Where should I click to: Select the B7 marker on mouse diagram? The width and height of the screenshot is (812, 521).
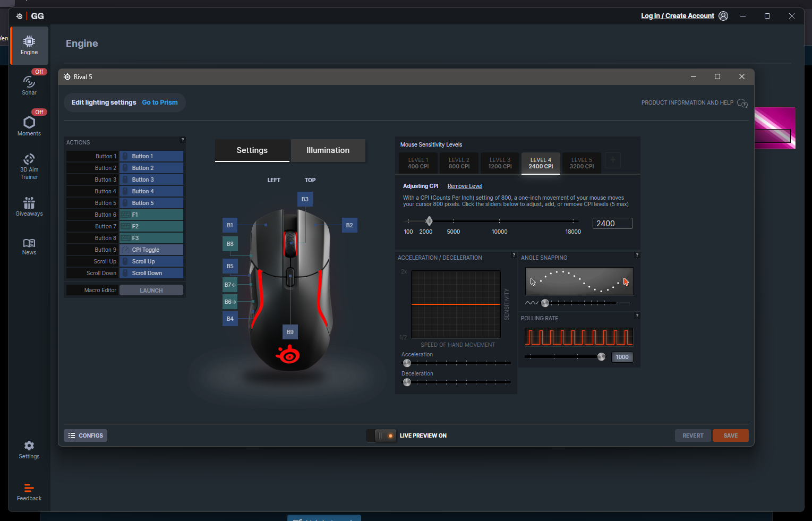(230, 285)
